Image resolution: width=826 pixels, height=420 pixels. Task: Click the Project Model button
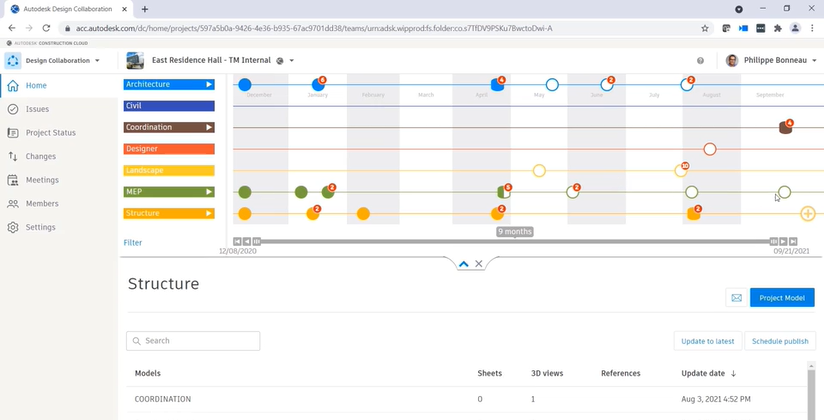(782, 298)
